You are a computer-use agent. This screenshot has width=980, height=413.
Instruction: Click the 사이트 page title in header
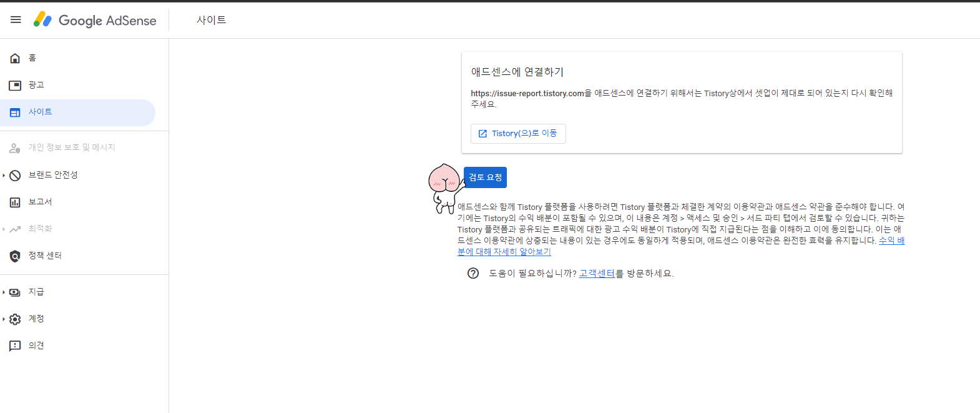coord(212,20)
